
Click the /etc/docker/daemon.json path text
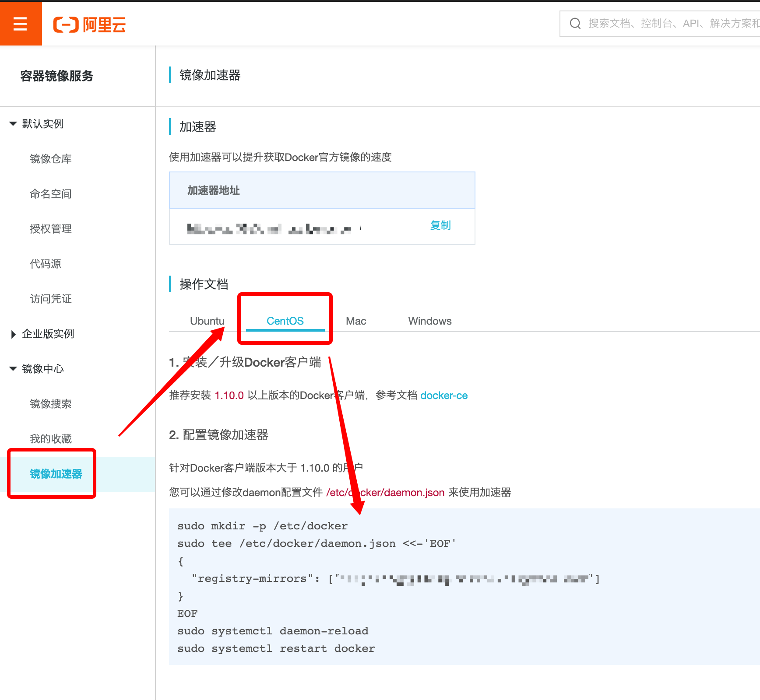click(385, 493)
